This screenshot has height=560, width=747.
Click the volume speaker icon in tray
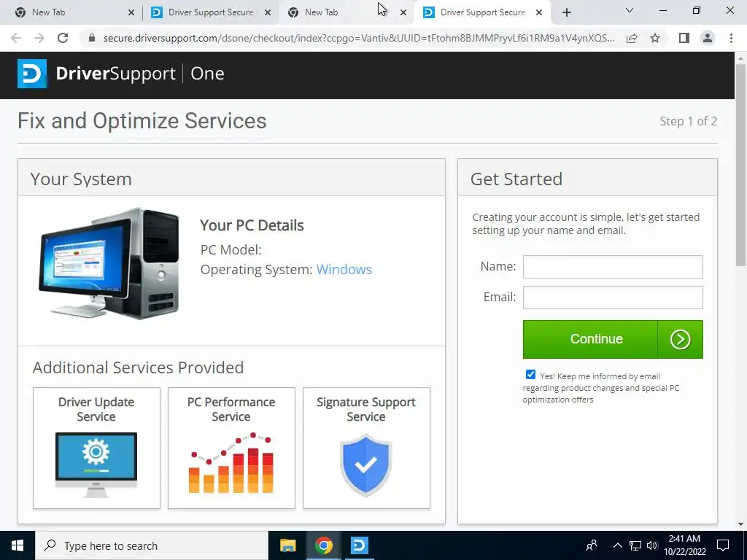point(652,545)
